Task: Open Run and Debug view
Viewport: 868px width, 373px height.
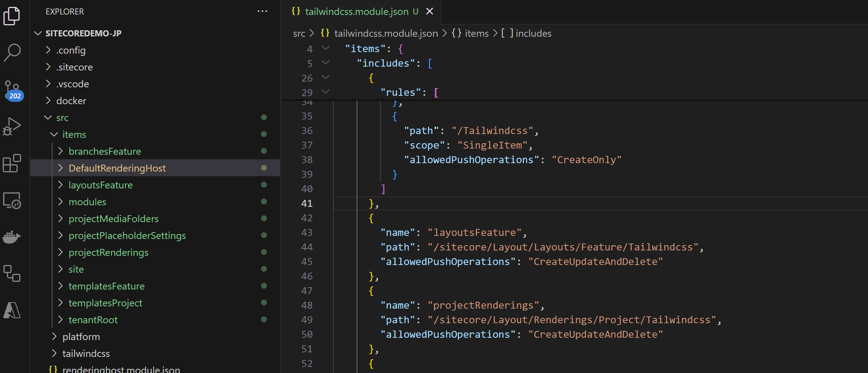Action: pyautogui.click(x=12, y=126)
